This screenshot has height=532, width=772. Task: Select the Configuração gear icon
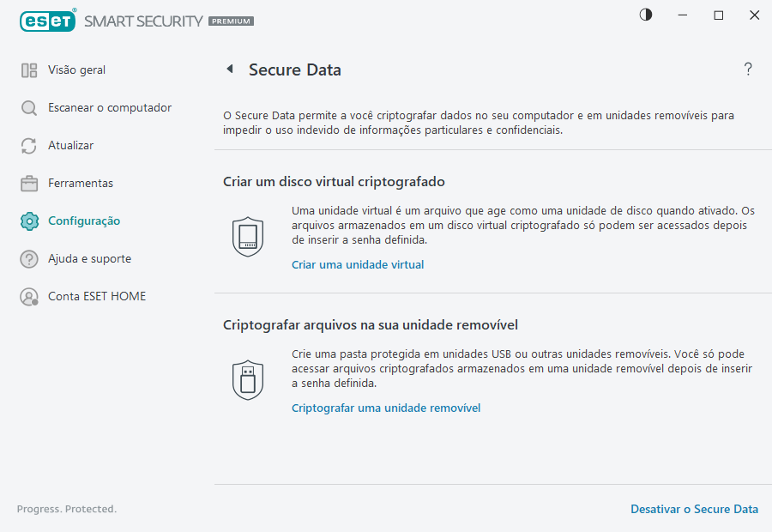[28, 221]
